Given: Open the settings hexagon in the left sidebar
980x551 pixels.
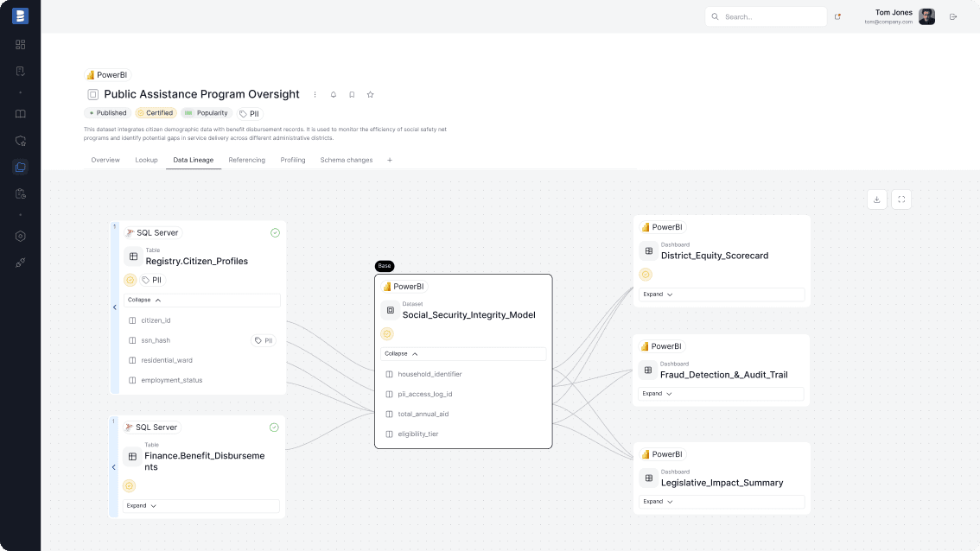Looking at the screenshot, I should click(x=21, y=236).
